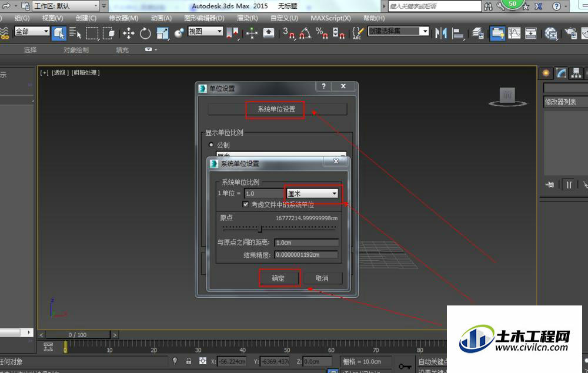Screen dimensions: 588x373
Task: Select the 公制 radio button
Action: tap(211, 145)
